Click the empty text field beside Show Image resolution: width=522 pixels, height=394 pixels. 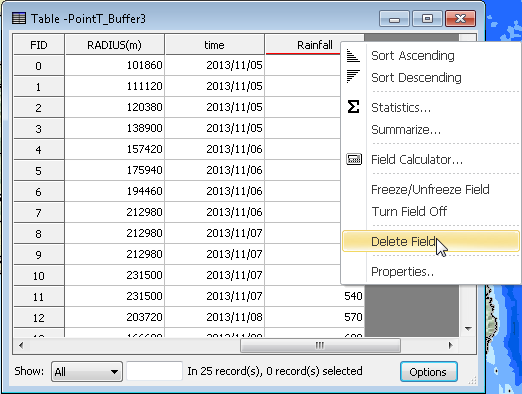(154, 371)
